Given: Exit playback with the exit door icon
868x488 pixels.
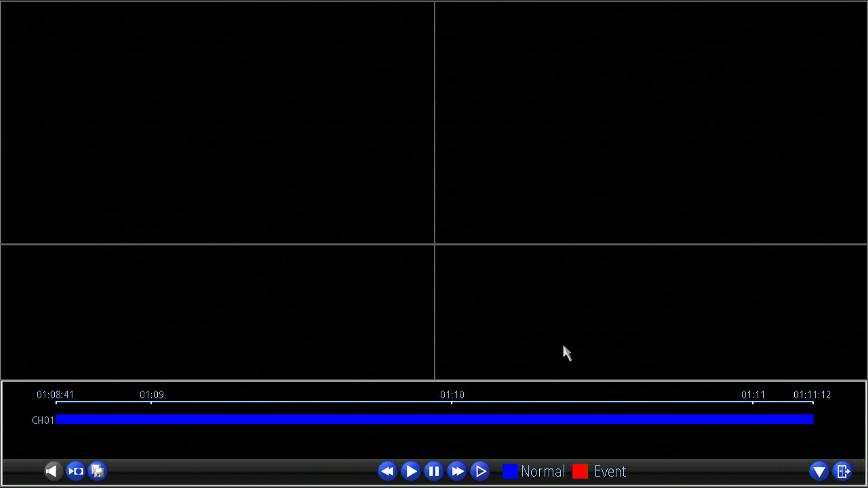Looking at the screenshot, I should 843,471.
